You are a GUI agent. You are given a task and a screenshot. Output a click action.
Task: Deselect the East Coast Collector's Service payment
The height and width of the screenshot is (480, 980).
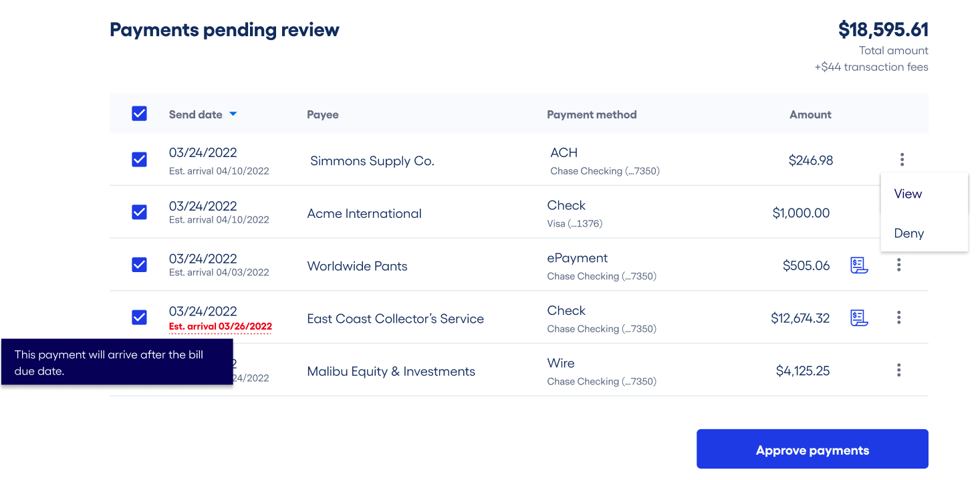139,318
